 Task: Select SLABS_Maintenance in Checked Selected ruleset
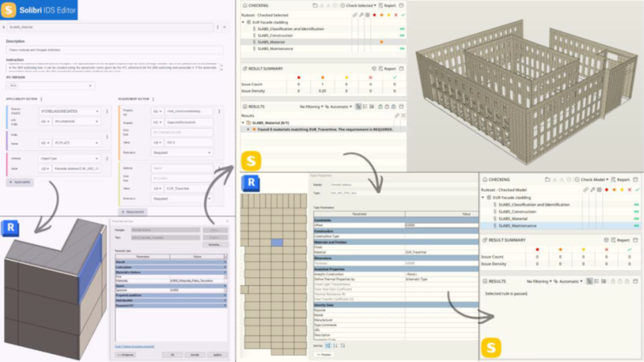pos(275,48)
